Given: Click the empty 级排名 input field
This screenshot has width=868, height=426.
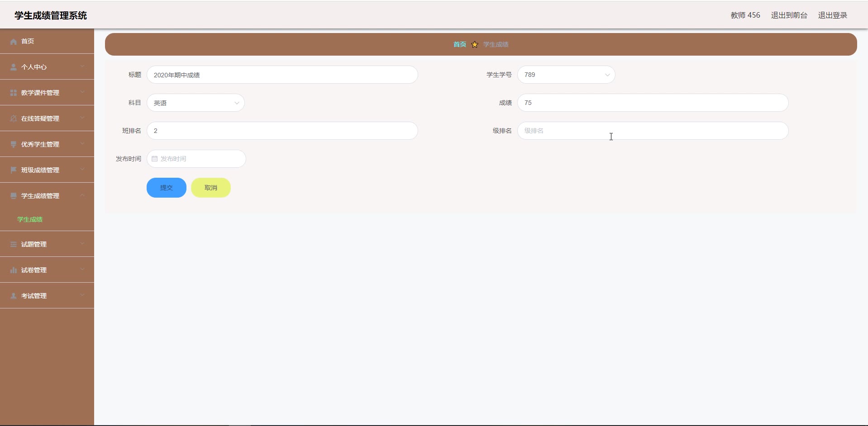Looking at the screenshot, I should point(653,131).
